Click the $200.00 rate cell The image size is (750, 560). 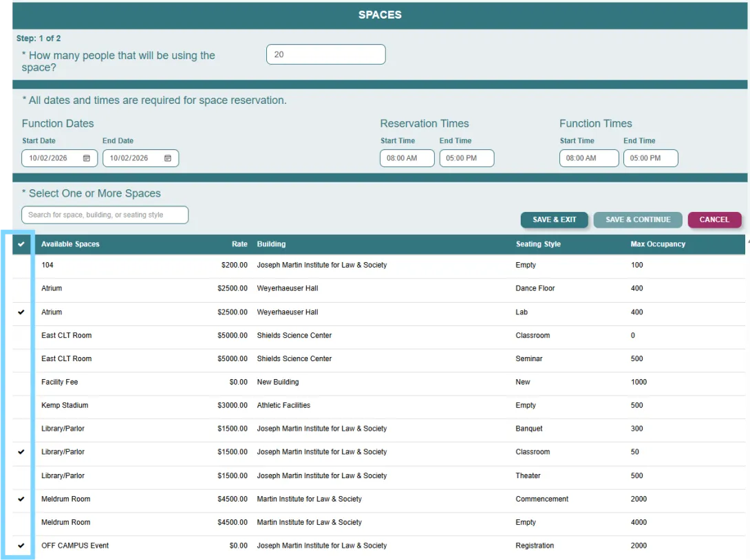[235, 265]
